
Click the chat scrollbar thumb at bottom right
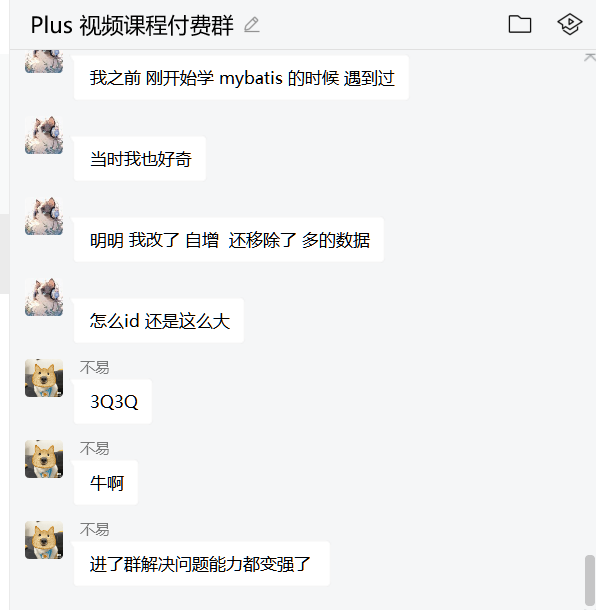point(590,580)
